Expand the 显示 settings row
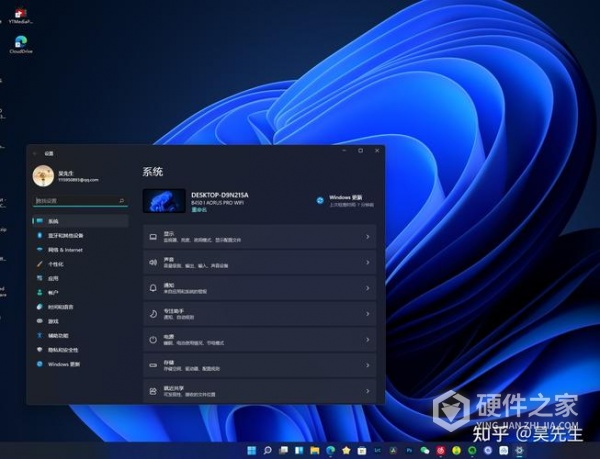The image size is (600, 459). [x=260, y=237]
